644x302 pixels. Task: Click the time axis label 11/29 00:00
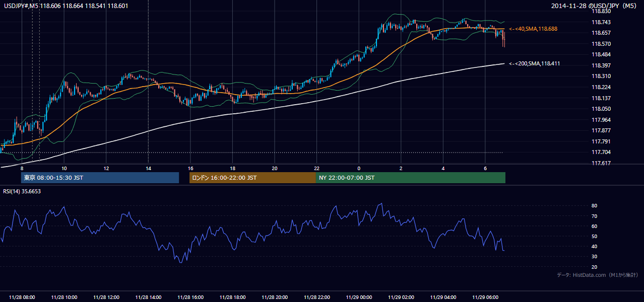[359, 297]
